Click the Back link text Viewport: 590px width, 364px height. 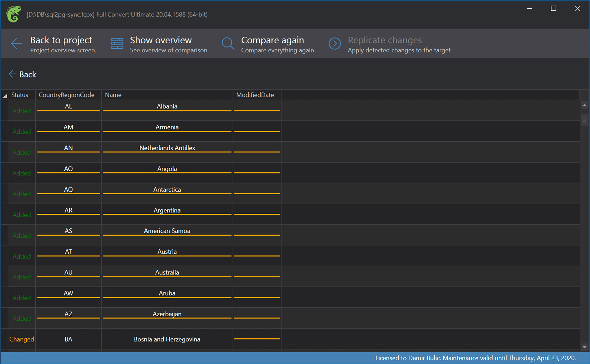pyautogui.click(x=28, y=74)
